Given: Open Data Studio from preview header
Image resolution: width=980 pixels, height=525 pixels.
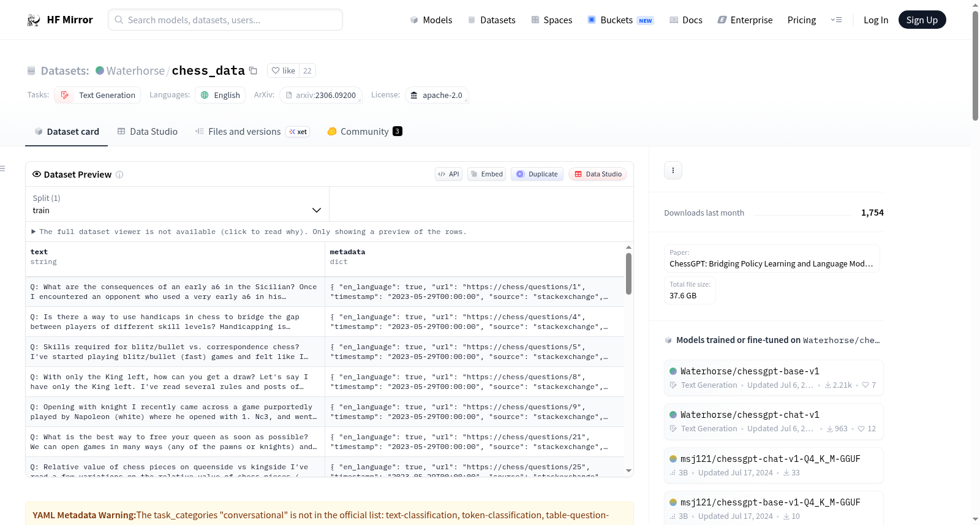Looking at the screenshot, I should (x=598, y=174).
